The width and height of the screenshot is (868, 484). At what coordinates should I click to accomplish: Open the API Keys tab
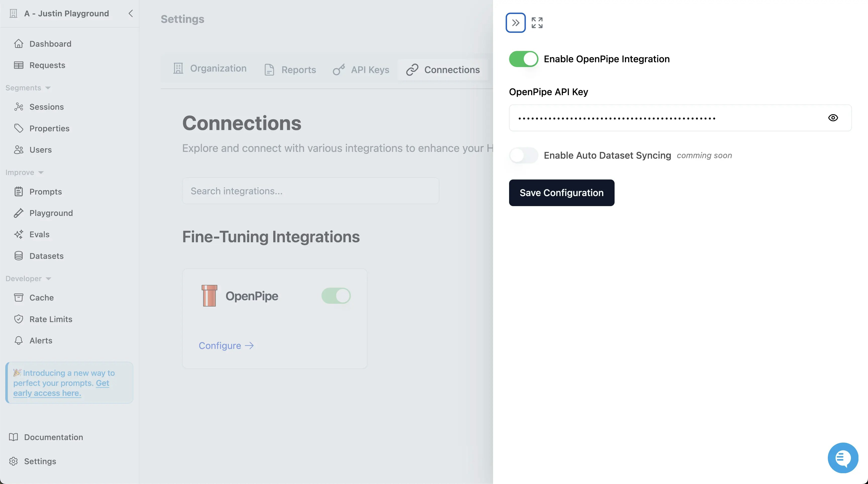(x=370, y=69)
